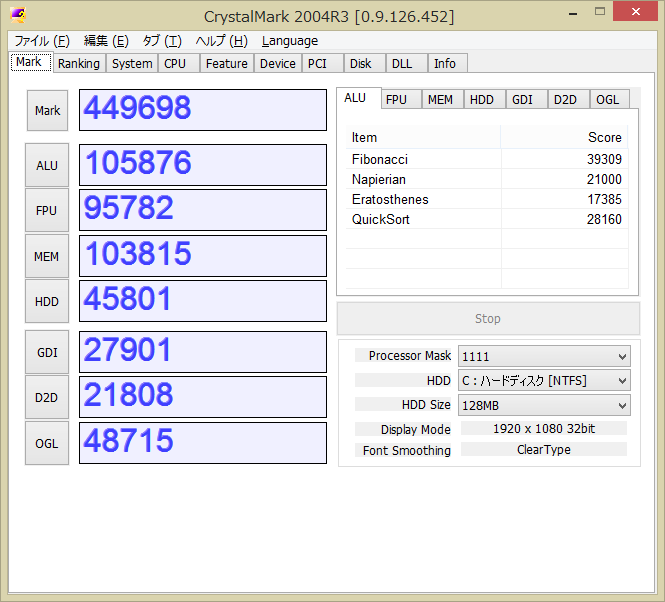Select the FPU results sub-tab
The height and width of the screenshot is (602, 665).
(x=401, y=100)
